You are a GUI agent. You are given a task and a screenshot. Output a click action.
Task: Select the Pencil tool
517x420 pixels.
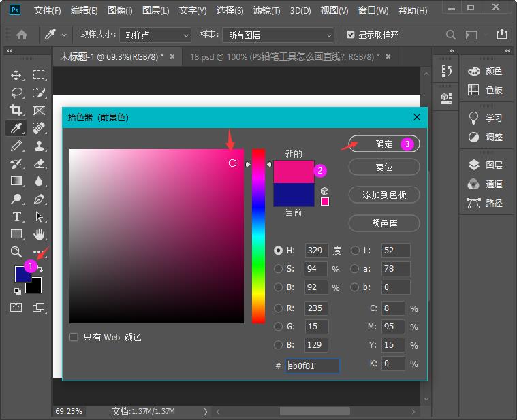point(16,146)
